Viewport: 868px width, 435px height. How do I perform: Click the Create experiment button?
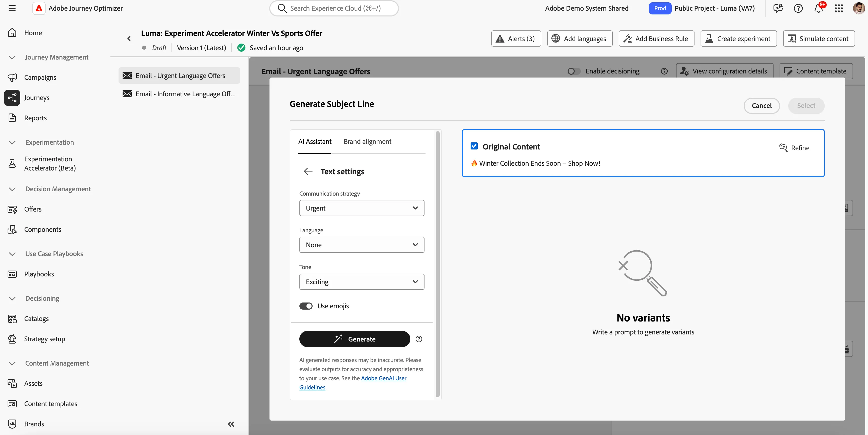pyautogui.click(x=739, y=39)
